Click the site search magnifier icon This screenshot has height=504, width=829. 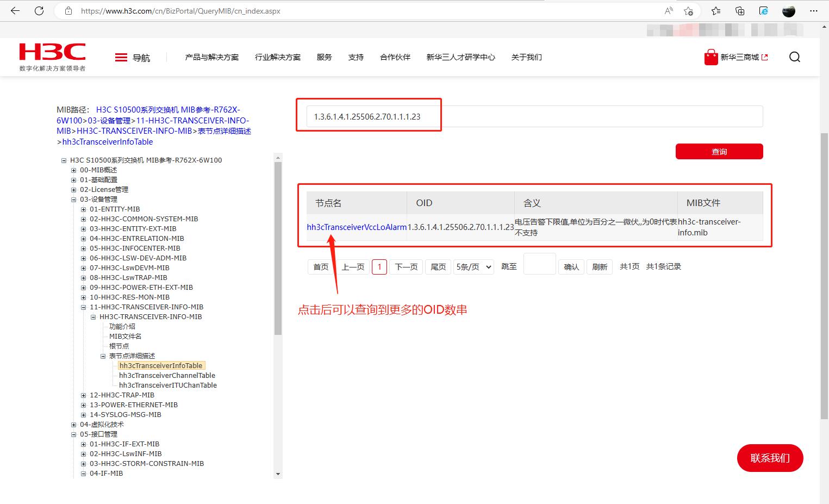point(795,57)
